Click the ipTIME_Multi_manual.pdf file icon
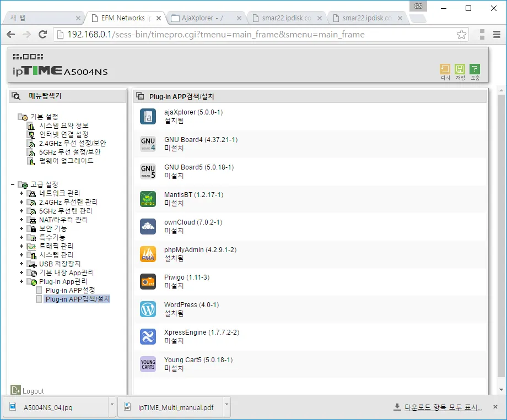This screenshot has height=420, width=507. 127,406
